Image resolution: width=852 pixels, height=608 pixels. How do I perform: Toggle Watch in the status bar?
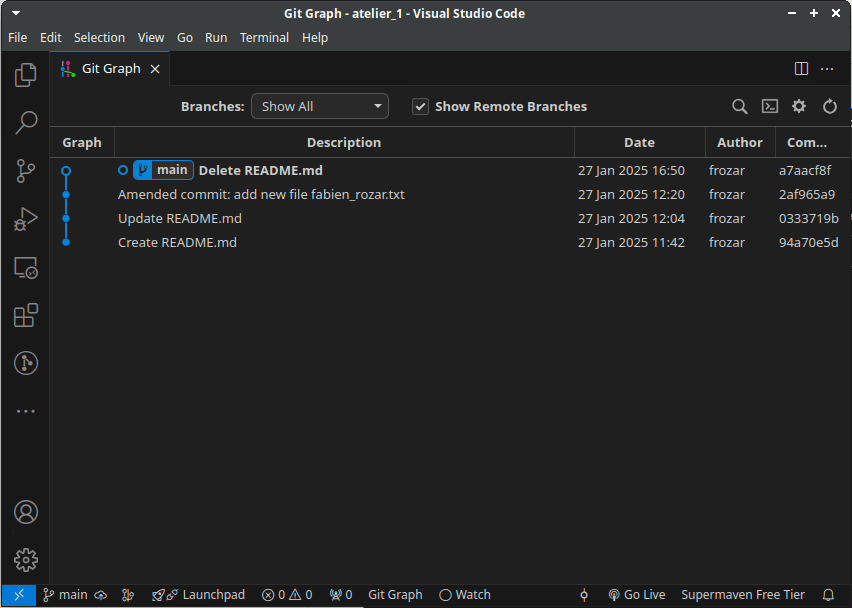(x=465, y=595)
